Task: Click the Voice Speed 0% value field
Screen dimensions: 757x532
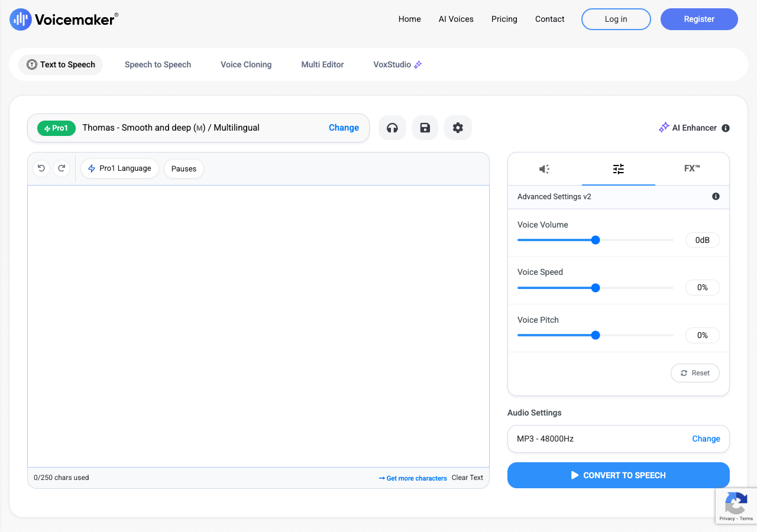Action: click(x=703, y=288)
